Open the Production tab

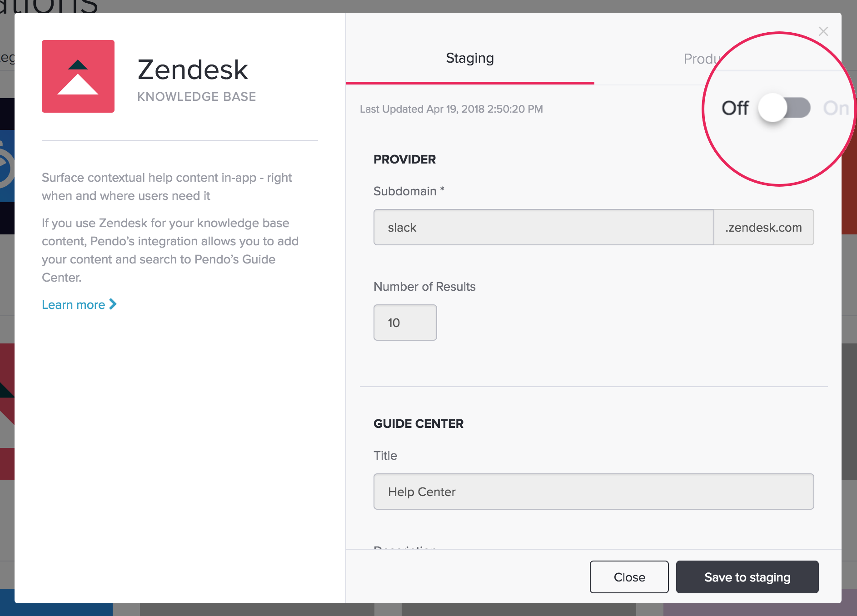click(702, 59)
